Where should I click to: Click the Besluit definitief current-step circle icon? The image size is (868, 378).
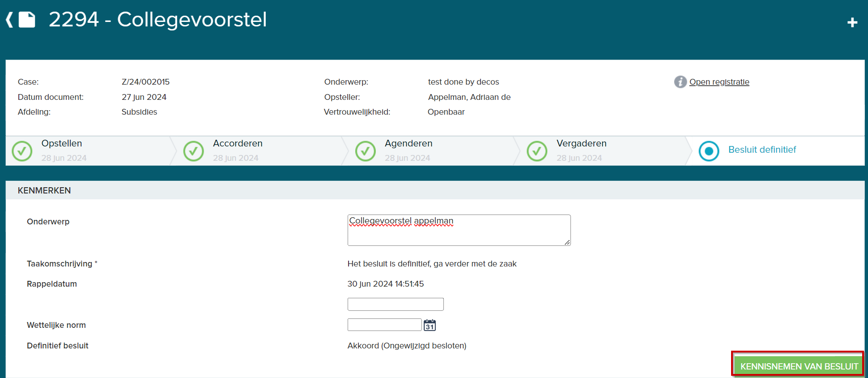point(709,151)
